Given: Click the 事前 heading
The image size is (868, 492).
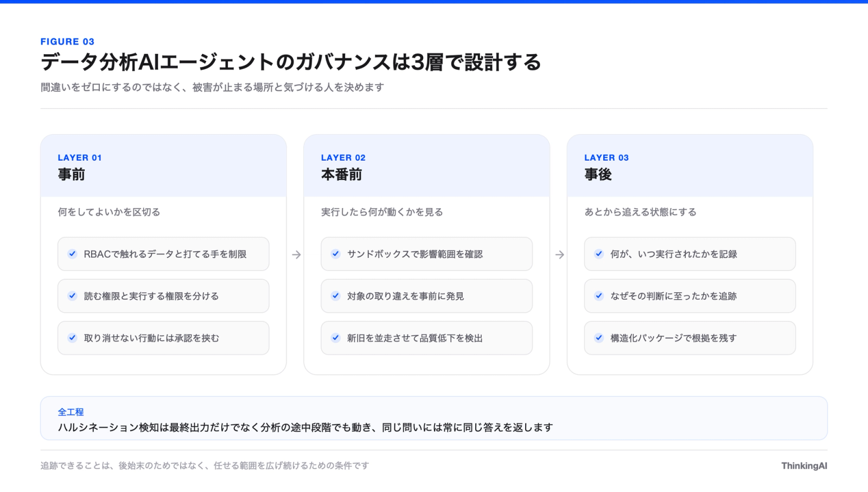Looking at the screenshot, I should 72,174.
